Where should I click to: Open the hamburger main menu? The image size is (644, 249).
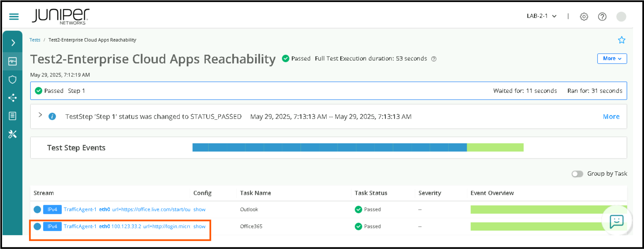[14, 17]
